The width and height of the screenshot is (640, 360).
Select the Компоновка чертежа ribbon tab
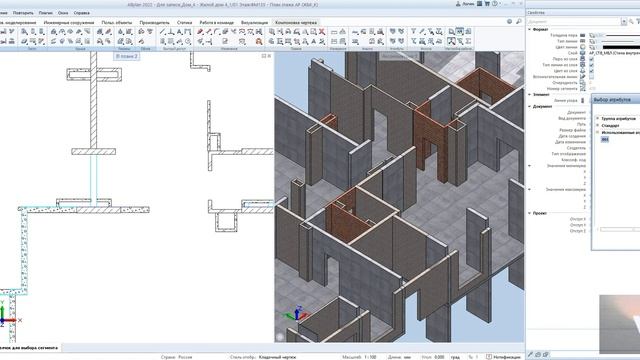click(x=296, y=22)
